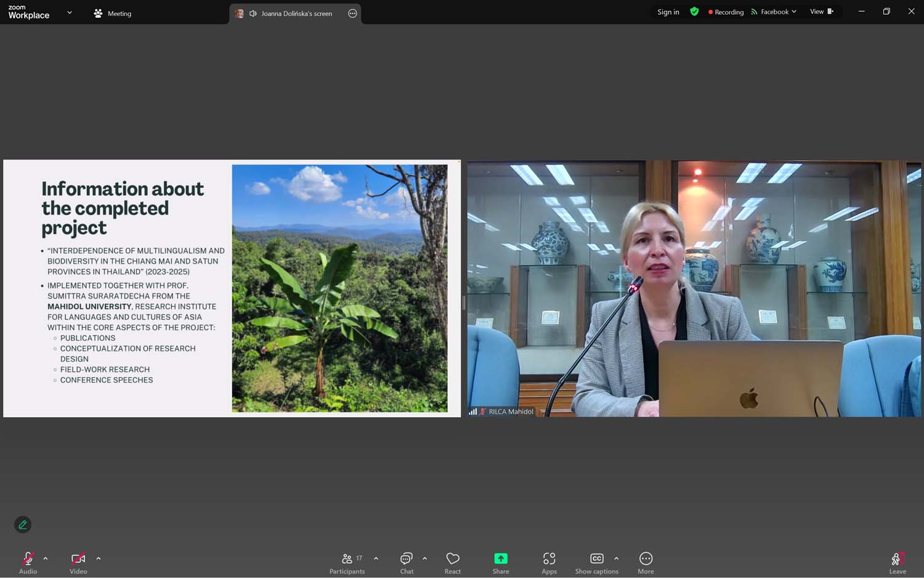Expand the audio settings arrow
This screenshot has height=578, width=924.
(46, 558)
